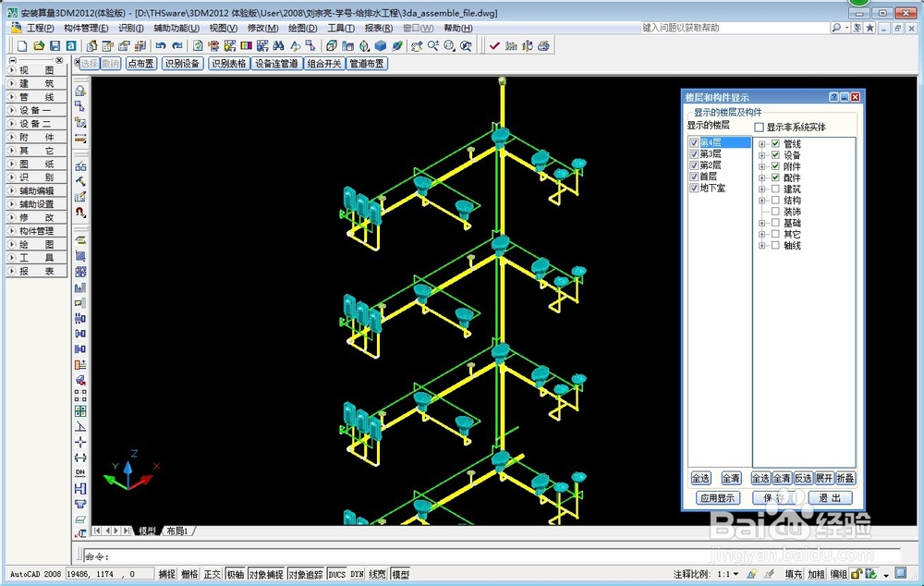Screen dimensions: 924x586
Task: Uncheck the 首层 floor checkbox
Action: (x=694, y=177)
